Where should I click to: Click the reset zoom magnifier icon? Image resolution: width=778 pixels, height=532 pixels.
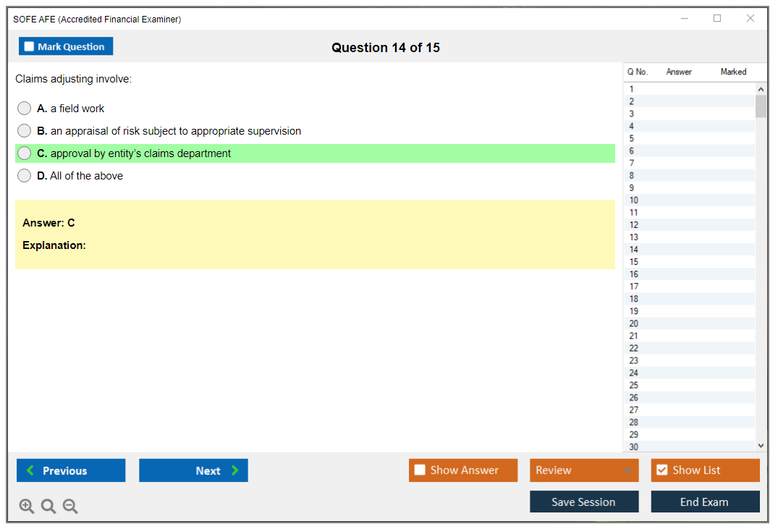(x=48, y=507)
